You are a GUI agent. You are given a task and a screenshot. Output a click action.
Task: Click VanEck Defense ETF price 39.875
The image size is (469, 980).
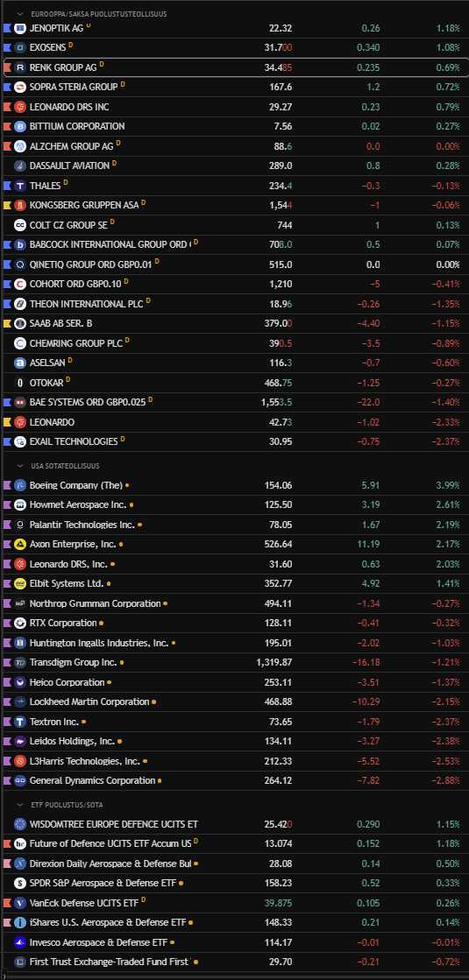tap(278, 903)
